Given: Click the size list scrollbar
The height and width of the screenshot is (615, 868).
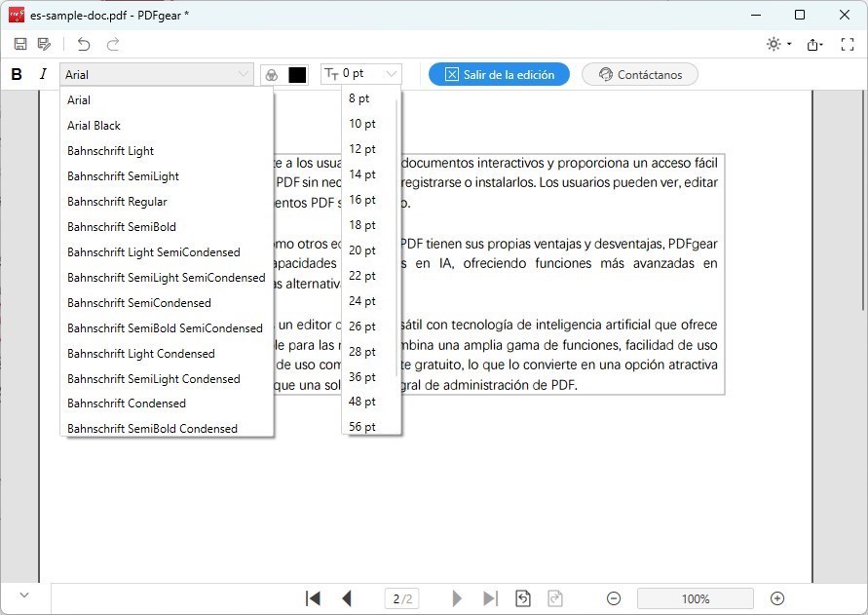Looking at the screenshot, I should (x=396, y=238).
